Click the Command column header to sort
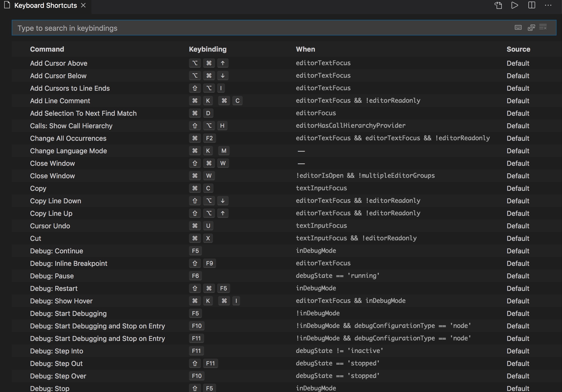Screen dimensions: 562x392 47,49
